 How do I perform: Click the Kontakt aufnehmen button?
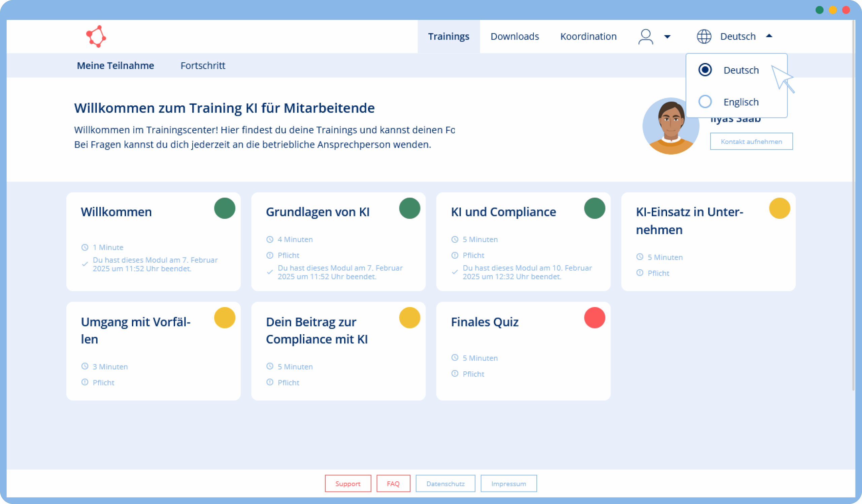(x=751, y=141)
